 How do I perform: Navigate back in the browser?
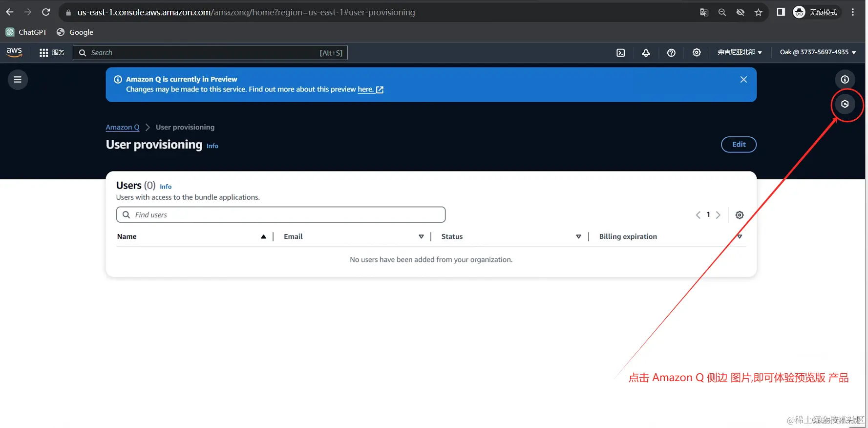(10, 12)
